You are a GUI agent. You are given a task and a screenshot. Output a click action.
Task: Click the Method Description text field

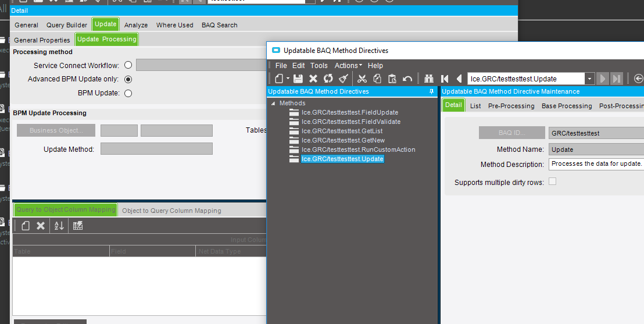click(596, 164)
